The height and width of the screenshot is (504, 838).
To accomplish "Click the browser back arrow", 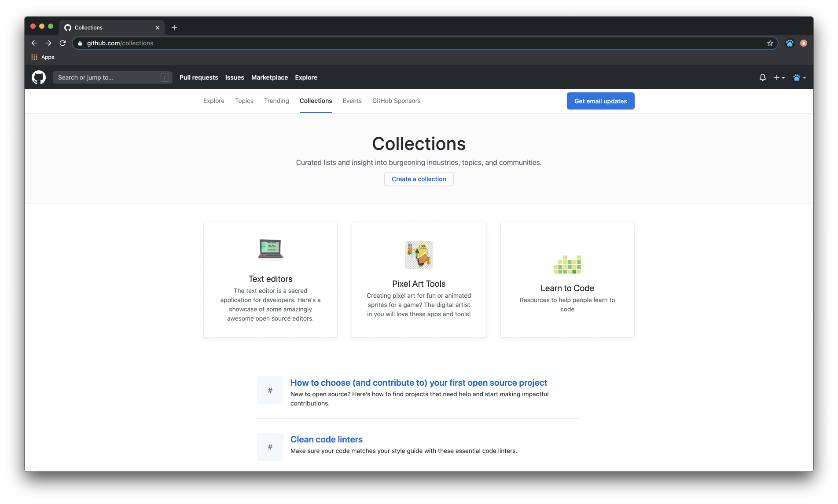I will (x=34, y=43).
